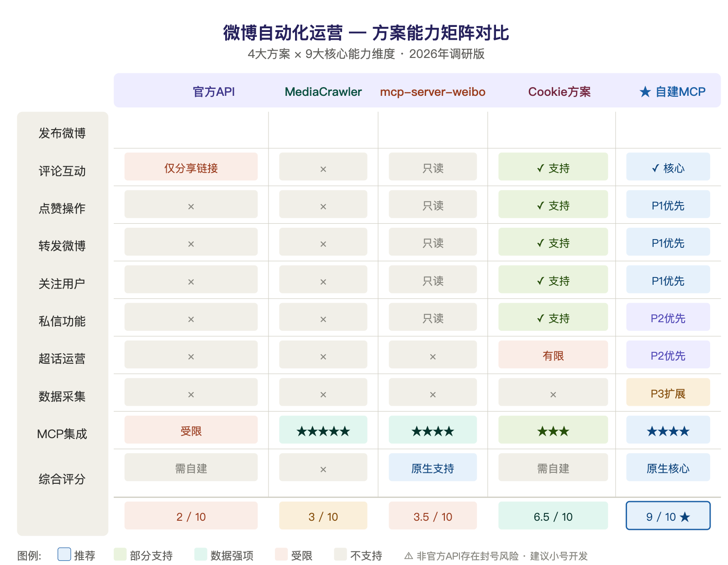Screen dimensions: 728x565
Task: Select the Cookie方案 column header
Action: coord(559,92)
